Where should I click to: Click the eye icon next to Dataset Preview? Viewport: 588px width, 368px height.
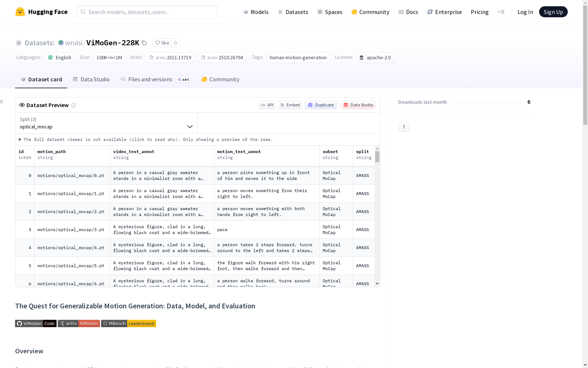click(22, 105)
